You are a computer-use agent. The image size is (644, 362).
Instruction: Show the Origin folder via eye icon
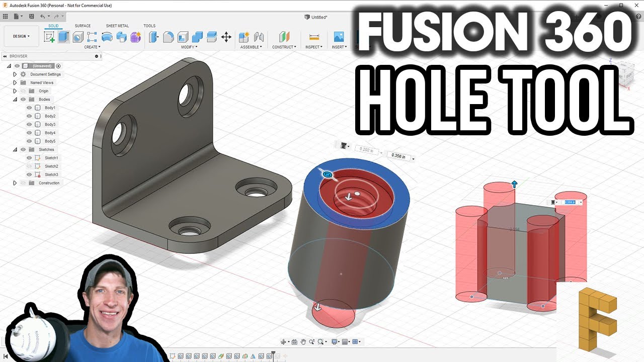coord(23,91)
